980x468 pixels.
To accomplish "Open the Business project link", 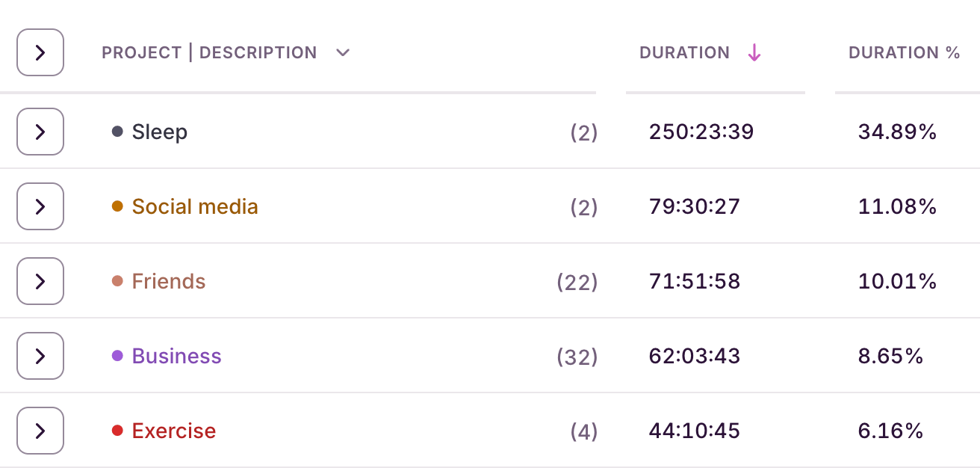I will [x=177, y=356].
